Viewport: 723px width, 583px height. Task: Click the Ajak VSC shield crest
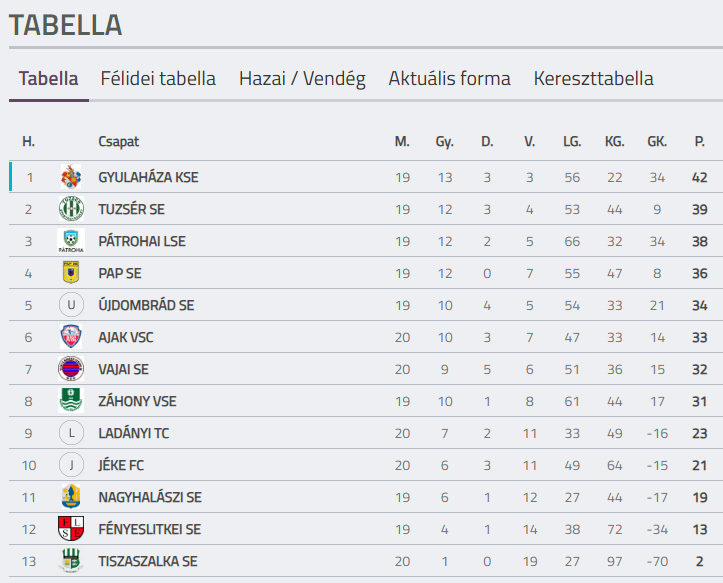coord(71,337)
